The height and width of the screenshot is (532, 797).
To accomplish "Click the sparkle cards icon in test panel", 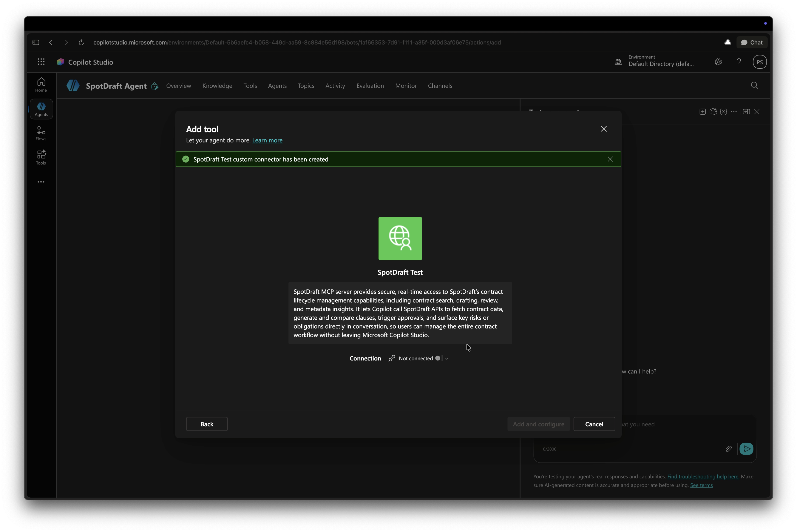I will pos(713,112).
